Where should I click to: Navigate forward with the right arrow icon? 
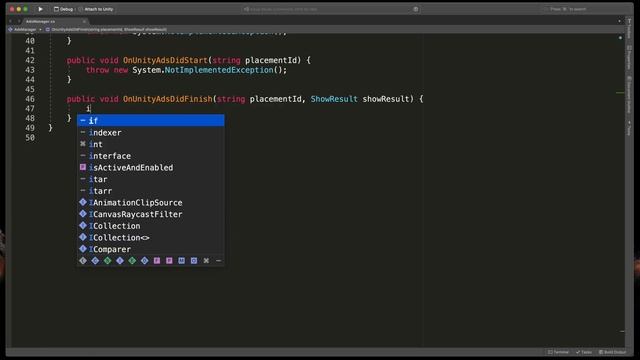(x=18, y=21)
